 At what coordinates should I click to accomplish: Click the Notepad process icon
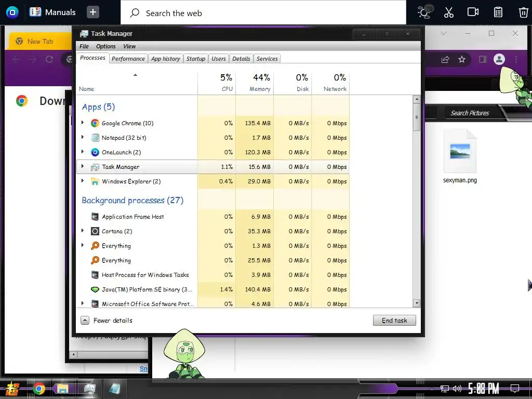click(x=95, y=138)
